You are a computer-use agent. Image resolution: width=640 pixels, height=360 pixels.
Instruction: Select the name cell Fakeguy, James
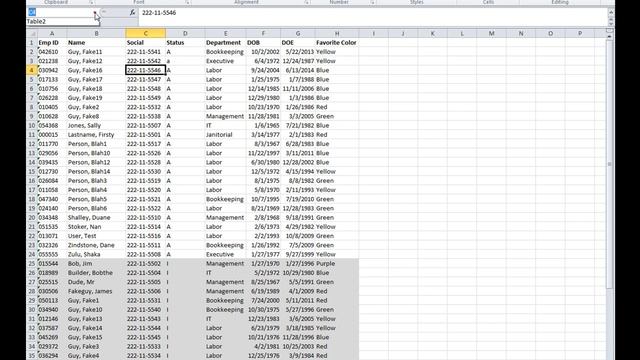pos(96,291)
